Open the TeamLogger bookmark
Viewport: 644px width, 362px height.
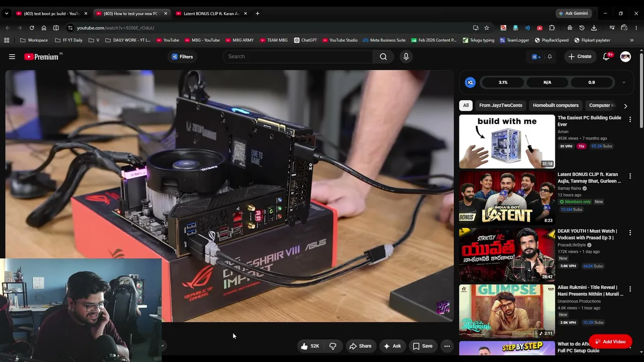514,40
